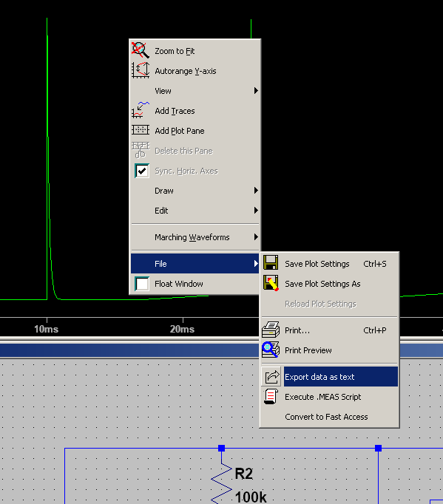Click the Save Plot Settings floppy icon
Screen dimensions: 443x504
coord(271,263)
